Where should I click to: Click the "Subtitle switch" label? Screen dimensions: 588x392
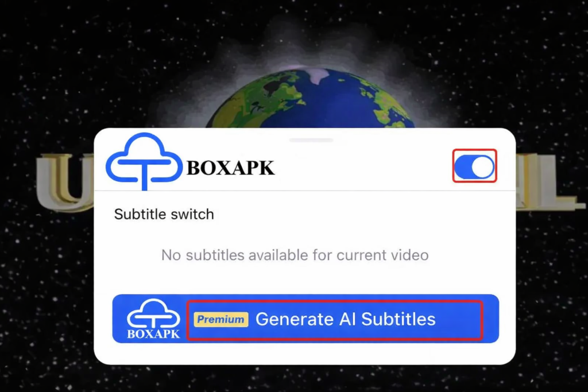coord(164,214)
